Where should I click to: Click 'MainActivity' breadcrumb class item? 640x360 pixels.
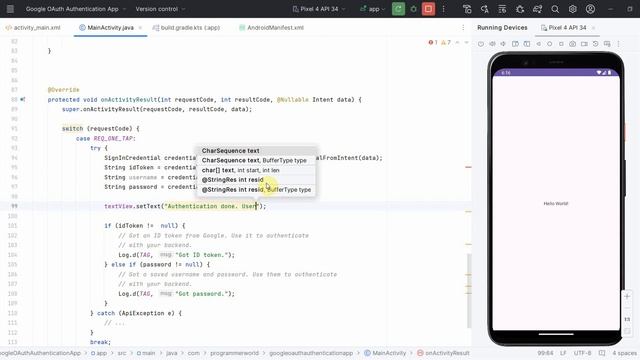(x=385, y=353)
